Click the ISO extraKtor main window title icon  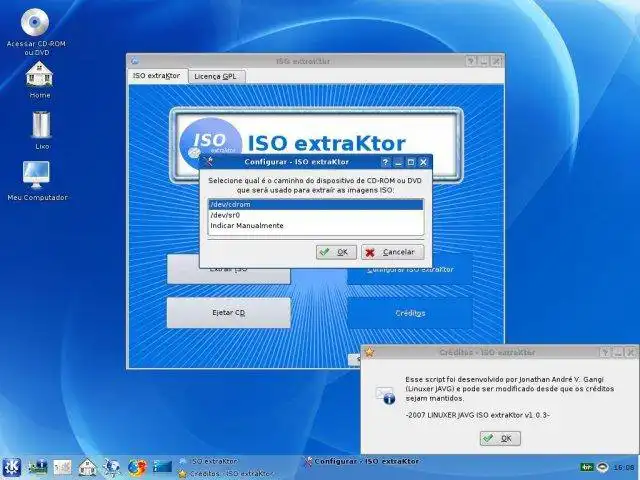click(135, 61)
